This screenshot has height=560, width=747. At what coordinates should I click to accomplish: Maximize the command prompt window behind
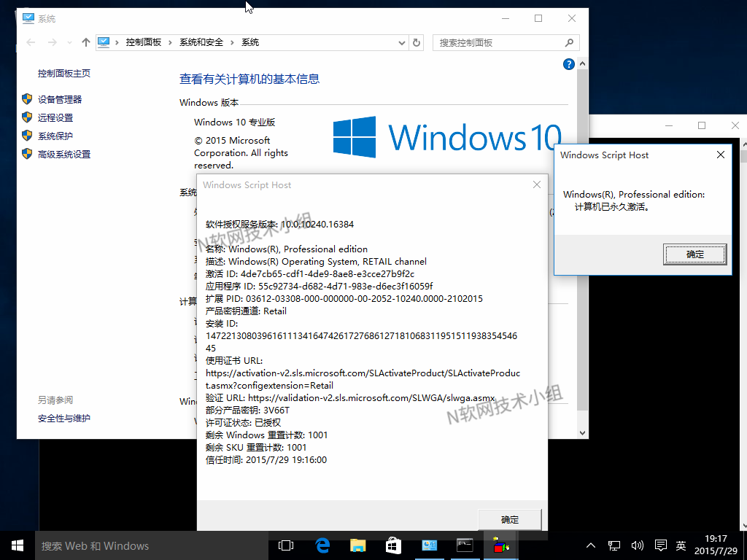coord(702,125)
